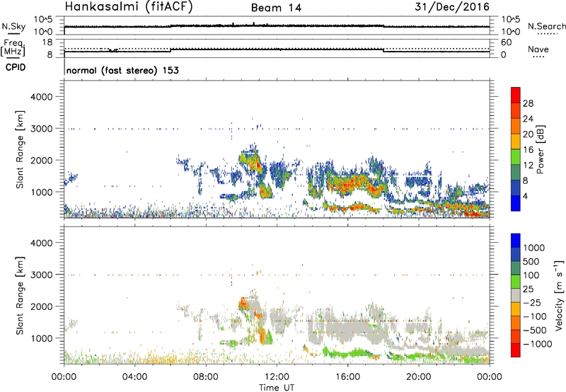Click the 28 tick on Power colorbar
The height and width of the screenshot is (392, 566).
[x=528, y=103]
